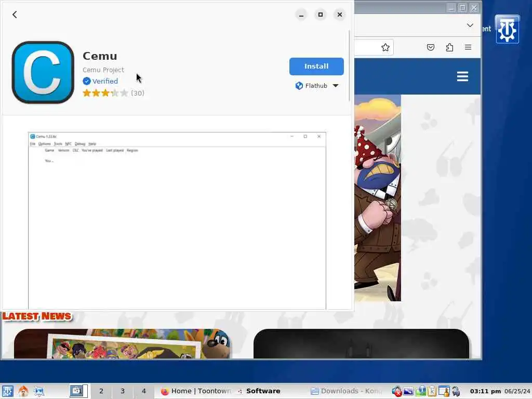
Task: Switch to virtual desktop 4
Action: point(144,391)
